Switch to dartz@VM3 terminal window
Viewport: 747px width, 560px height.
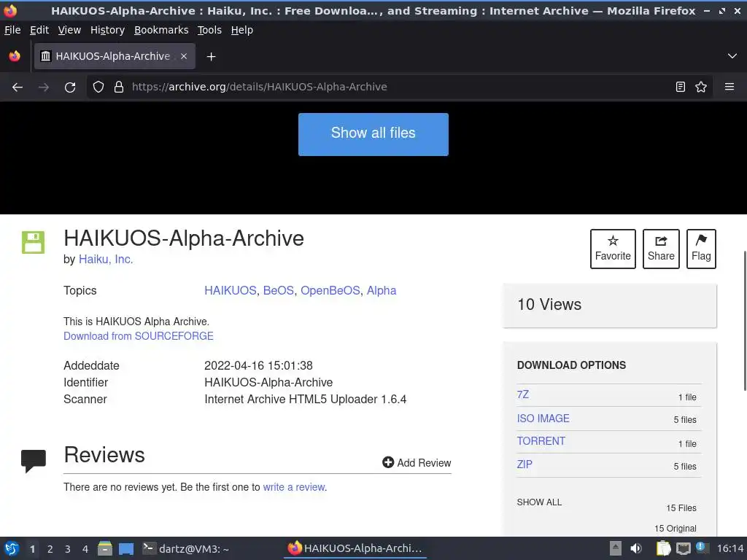click(x=186, y=548)
